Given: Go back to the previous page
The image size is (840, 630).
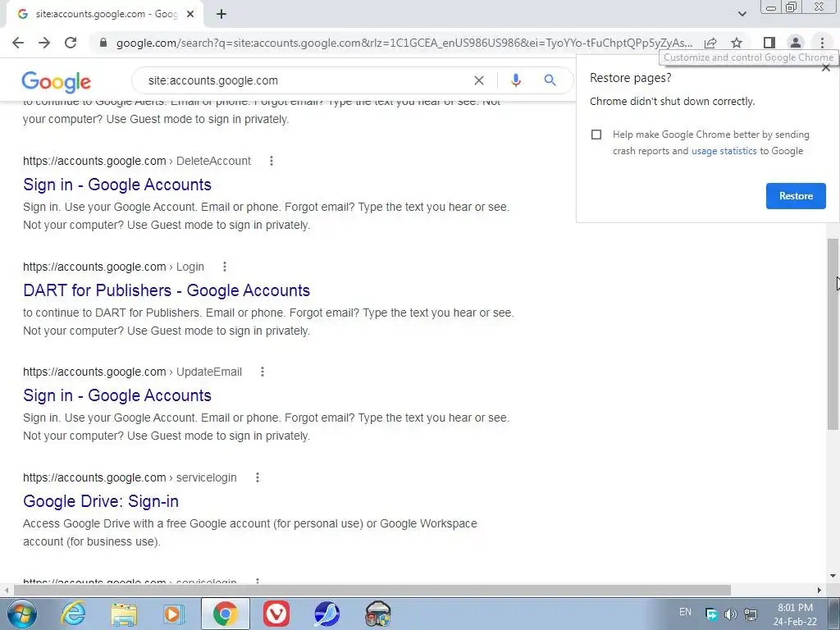Looking at the screenshot, I should coord(18,43).
